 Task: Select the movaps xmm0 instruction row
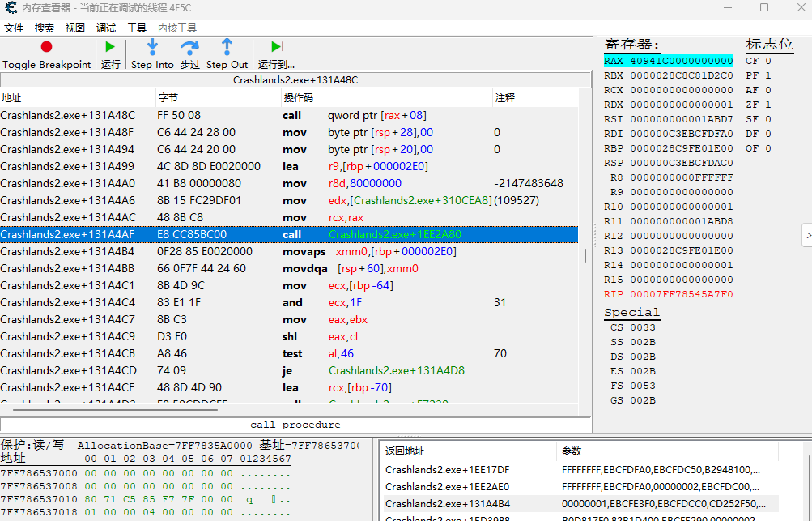click(x=289, y=251)
